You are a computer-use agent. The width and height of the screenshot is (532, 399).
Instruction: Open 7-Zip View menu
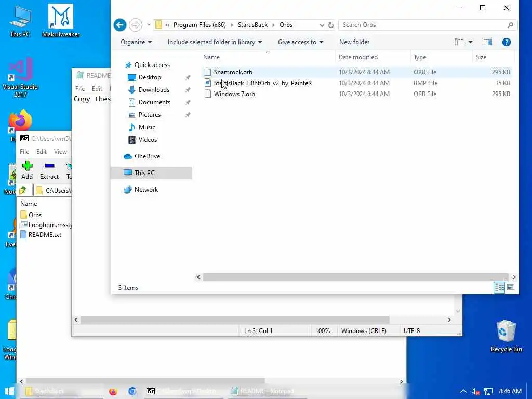pos(60,151)
